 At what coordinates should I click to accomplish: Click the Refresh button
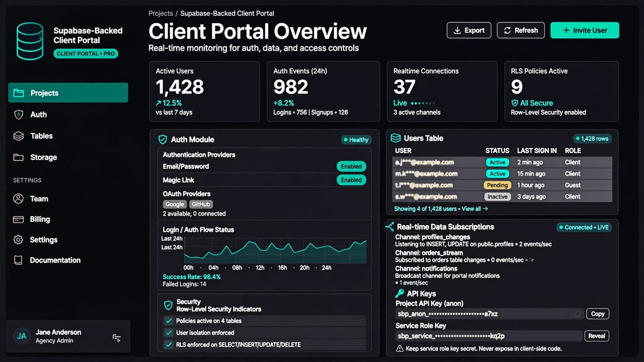click(521, 31)
